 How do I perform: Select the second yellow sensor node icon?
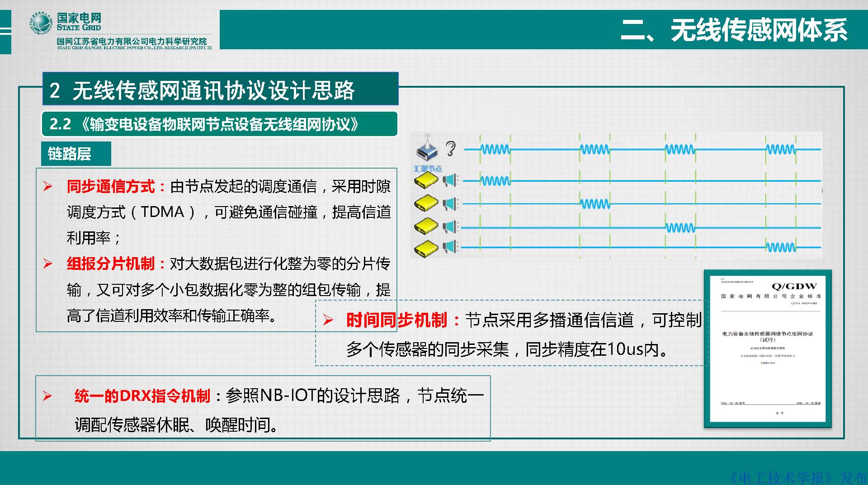[426, 203]
